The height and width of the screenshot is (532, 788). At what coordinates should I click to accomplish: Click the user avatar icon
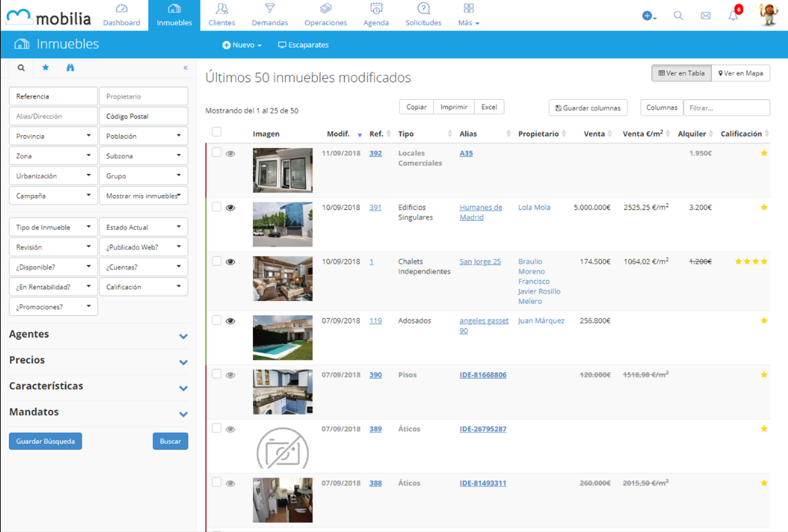tap(768, 15)
